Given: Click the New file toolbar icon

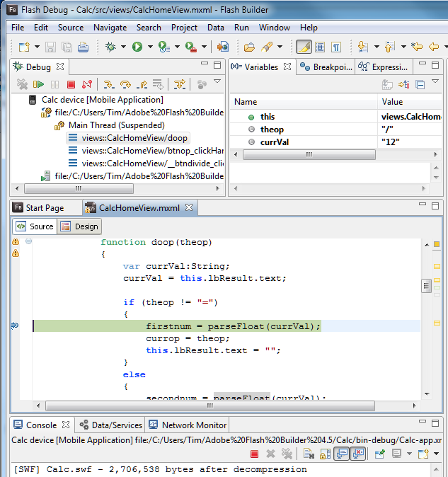Looking at the screenshot, I should 24,47.
